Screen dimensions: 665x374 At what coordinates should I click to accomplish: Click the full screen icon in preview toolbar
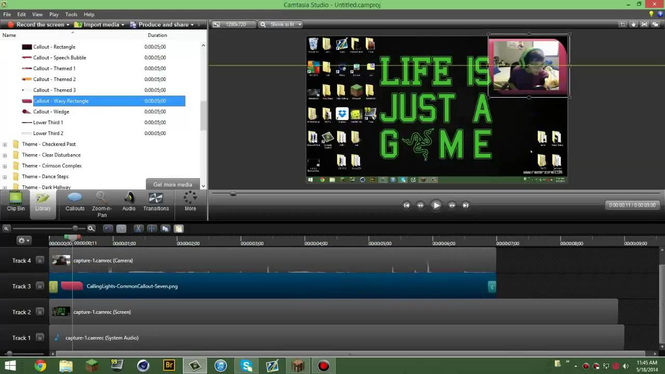tap(645, 25)
